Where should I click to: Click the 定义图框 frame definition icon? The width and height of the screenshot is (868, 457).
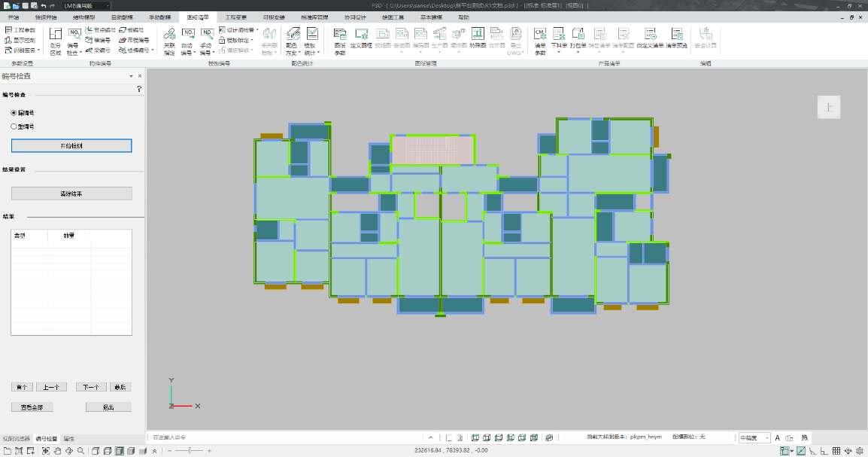pos(361,41)
